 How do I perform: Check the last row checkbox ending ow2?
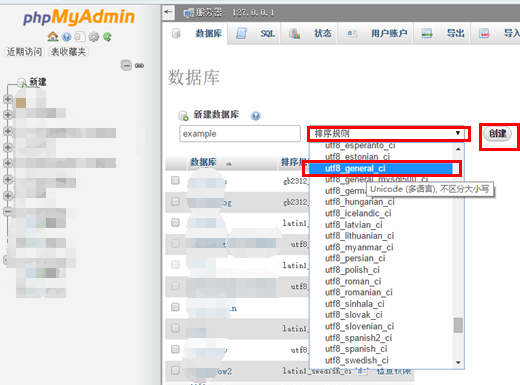click(x=175, y=370)
